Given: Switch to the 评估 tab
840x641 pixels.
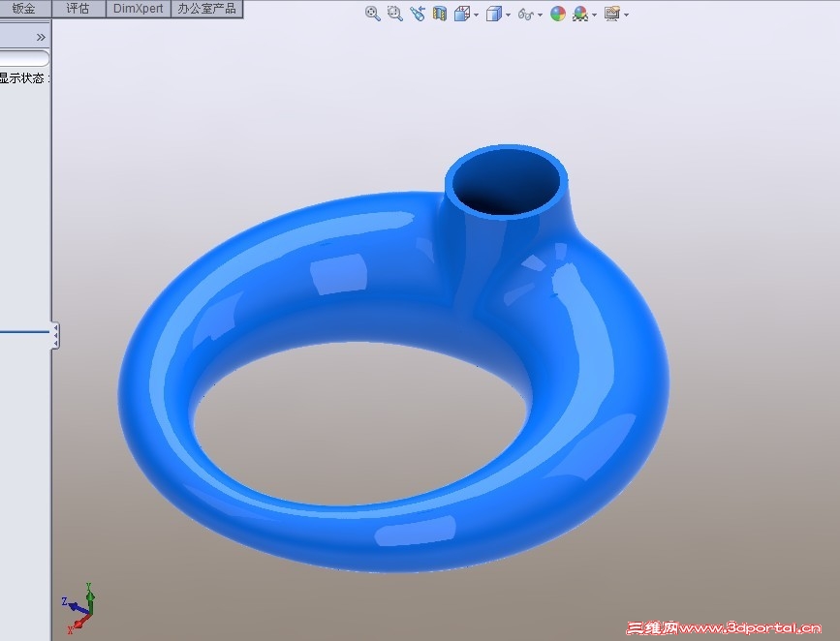Looking at the screenshot, I should click(78, 9).
